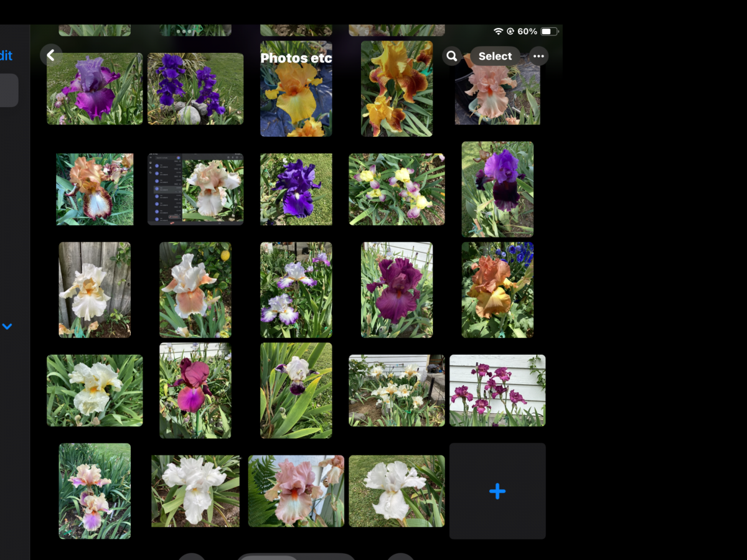Open the two deep purple irises with rocks photo

coord(195,88)
